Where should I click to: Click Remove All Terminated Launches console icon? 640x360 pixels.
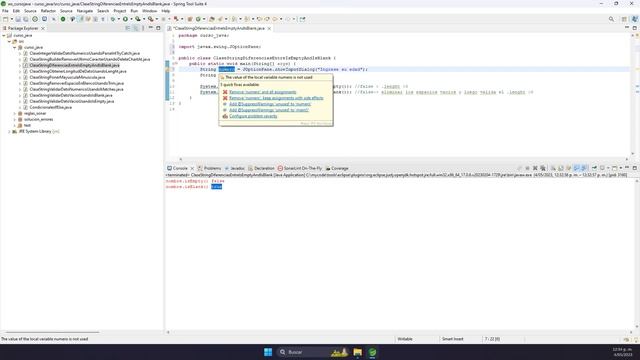(x=543, y=168)
